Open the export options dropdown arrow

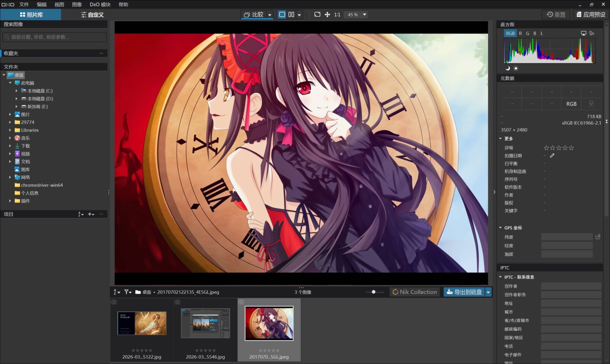coord(488,292)
